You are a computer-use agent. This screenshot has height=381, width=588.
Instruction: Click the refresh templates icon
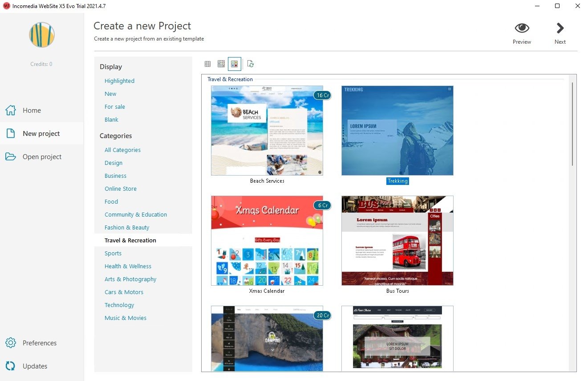coord(251,64)
